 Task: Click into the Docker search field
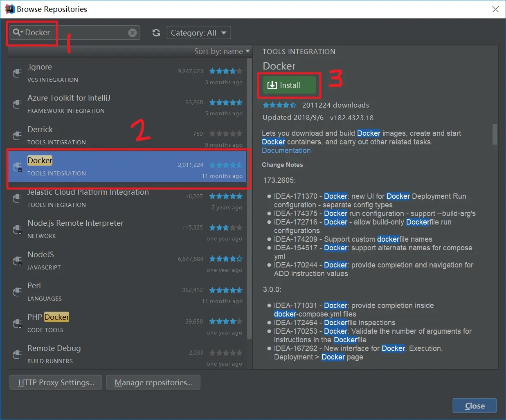point(76,33)
